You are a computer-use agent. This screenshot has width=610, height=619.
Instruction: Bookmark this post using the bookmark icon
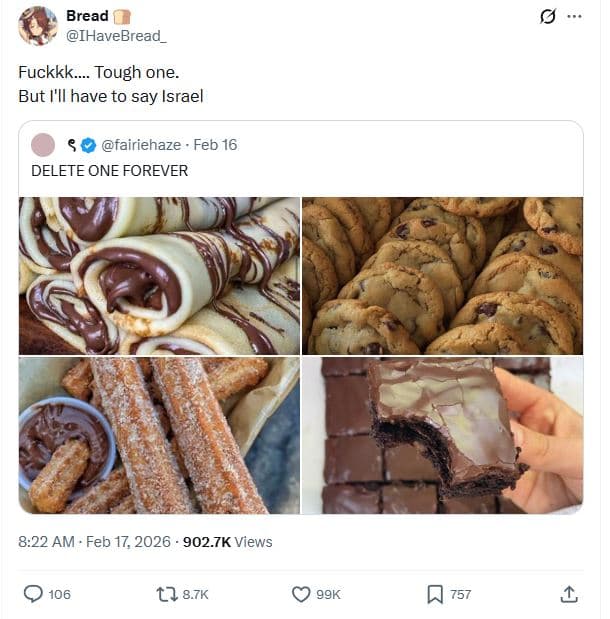[435, 594]
